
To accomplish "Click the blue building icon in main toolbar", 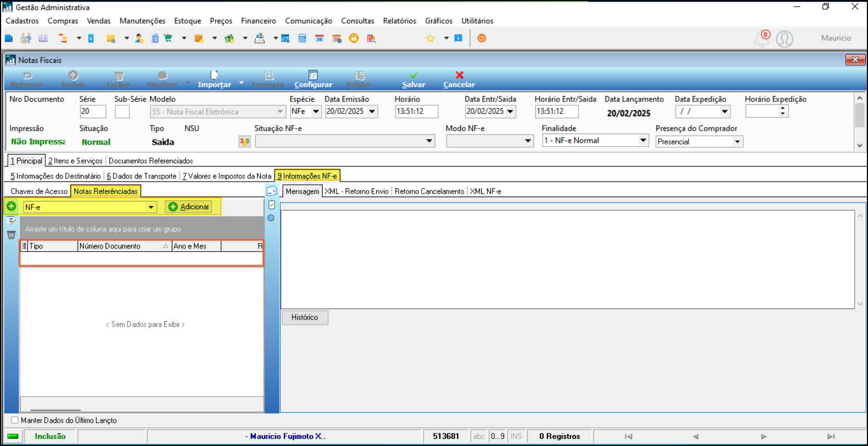I will (9, 38).
